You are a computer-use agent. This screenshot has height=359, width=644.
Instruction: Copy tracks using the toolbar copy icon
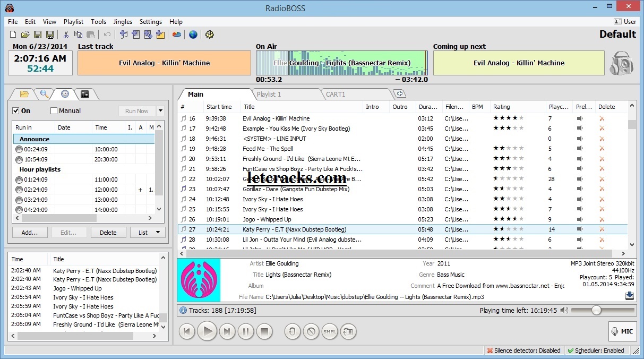78,35
